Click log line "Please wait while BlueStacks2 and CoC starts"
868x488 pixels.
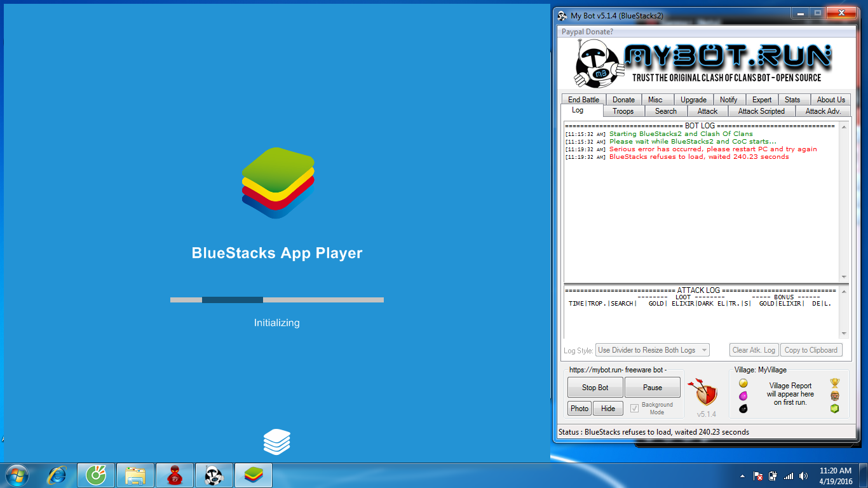coord(693,142)
